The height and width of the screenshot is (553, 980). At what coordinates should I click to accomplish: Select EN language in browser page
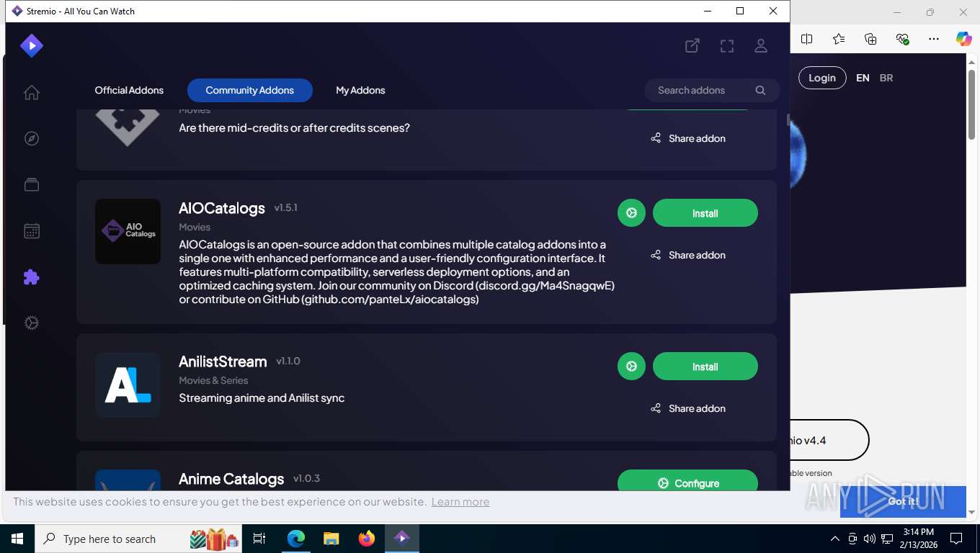tap(863, 78)
